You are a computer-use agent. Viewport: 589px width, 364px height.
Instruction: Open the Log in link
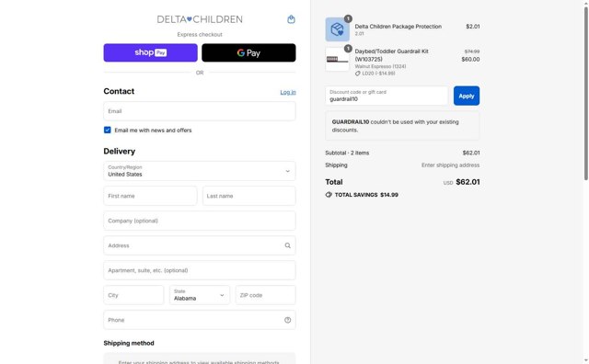tap(288, 92)
